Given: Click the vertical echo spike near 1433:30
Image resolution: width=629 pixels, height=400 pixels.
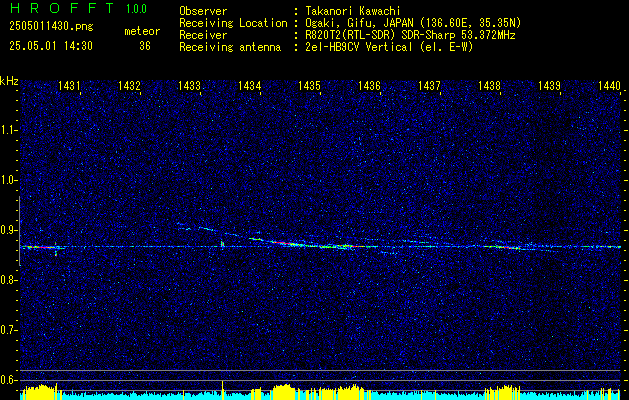Looking at the screenshot, I should (222, 244).
